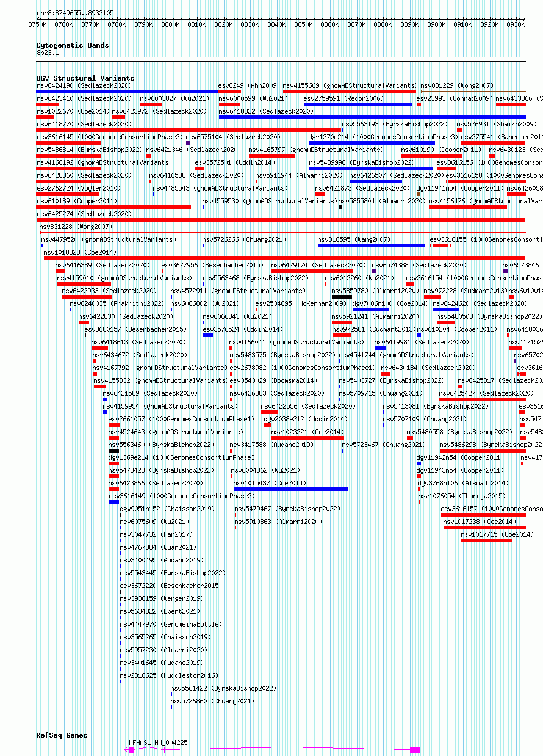This screenshot has width=543, height=756.
Task: Open variant nsv3938159 (Wenger2019)
Action: pyautogui.click(x=162, y=598)
